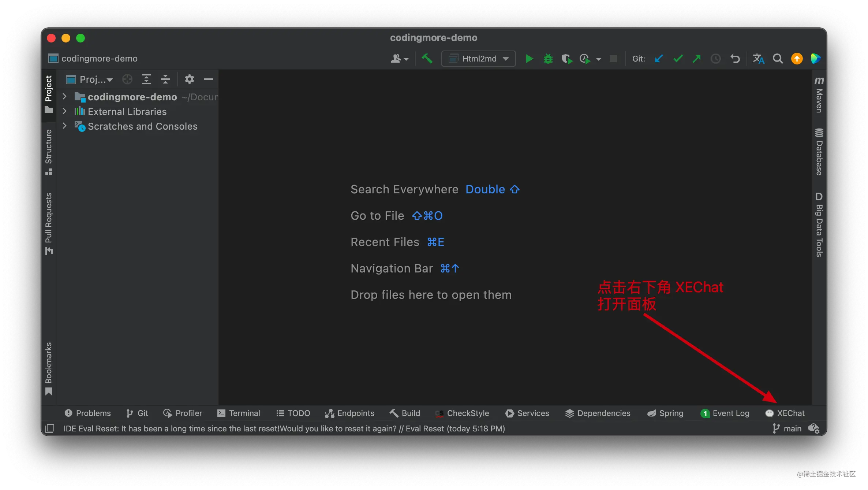This screenshot has height=490, width=868.
Task: Expand all in Project panel
Action: (146, 79)
